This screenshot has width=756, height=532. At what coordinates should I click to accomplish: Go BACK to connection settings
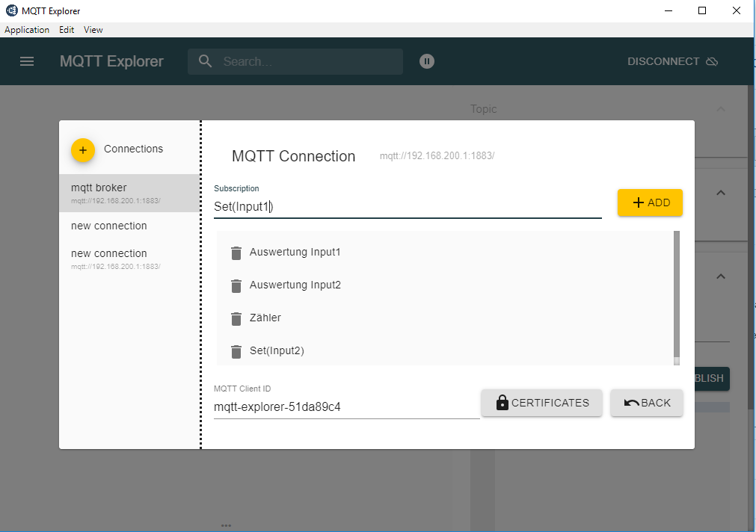click(647, 403)
